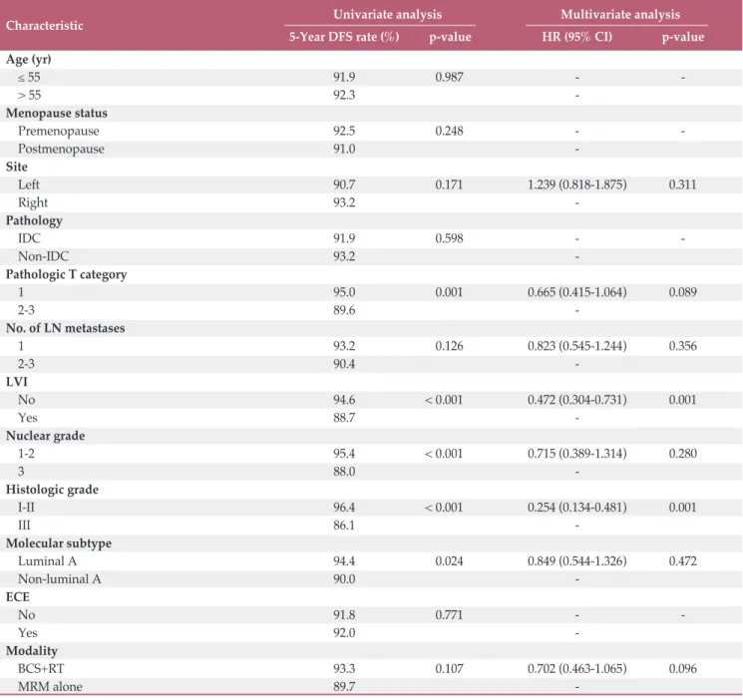Click the DFS rate 88.0 cell
The image size is (743, 700).
click(x=344, y=472)
